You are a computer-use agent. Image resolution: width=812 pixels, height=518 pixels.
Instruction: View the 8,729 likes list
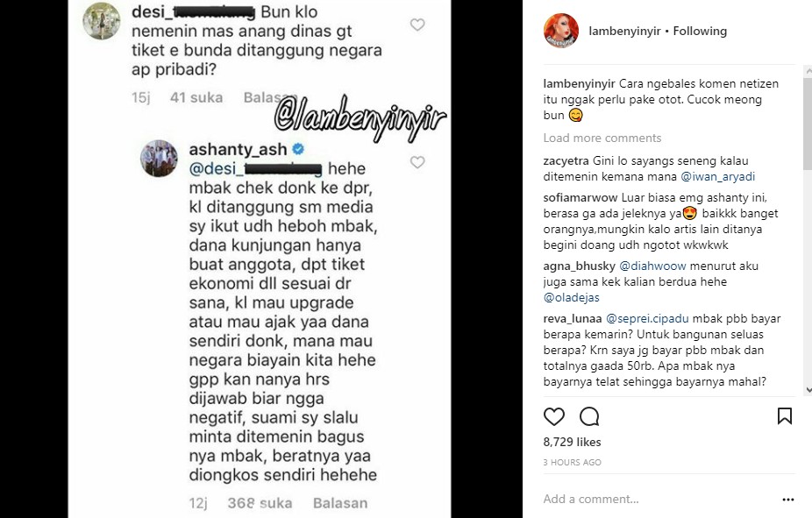(573, 442)
